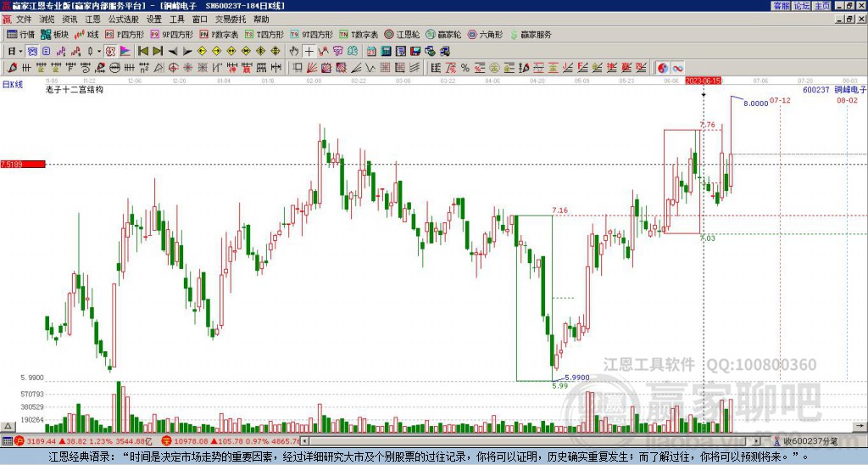Jump to the last bar with the green end arrow
The image size is (868, 465).
point(158,51)
